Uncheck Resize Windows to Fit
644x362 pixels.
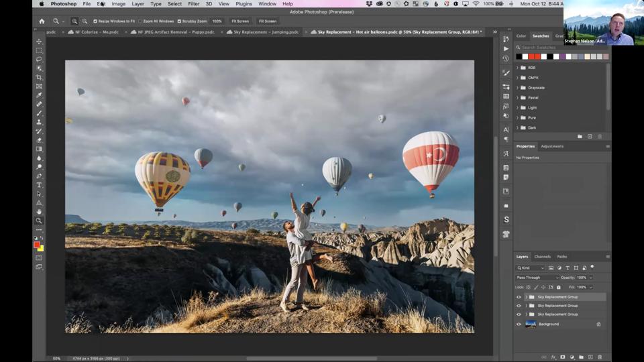95,21
